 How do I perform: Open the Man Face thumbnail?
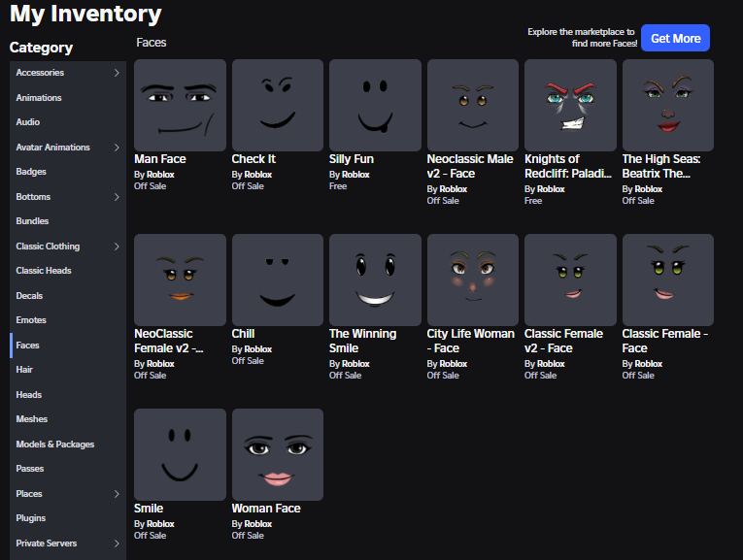point(180,105)
